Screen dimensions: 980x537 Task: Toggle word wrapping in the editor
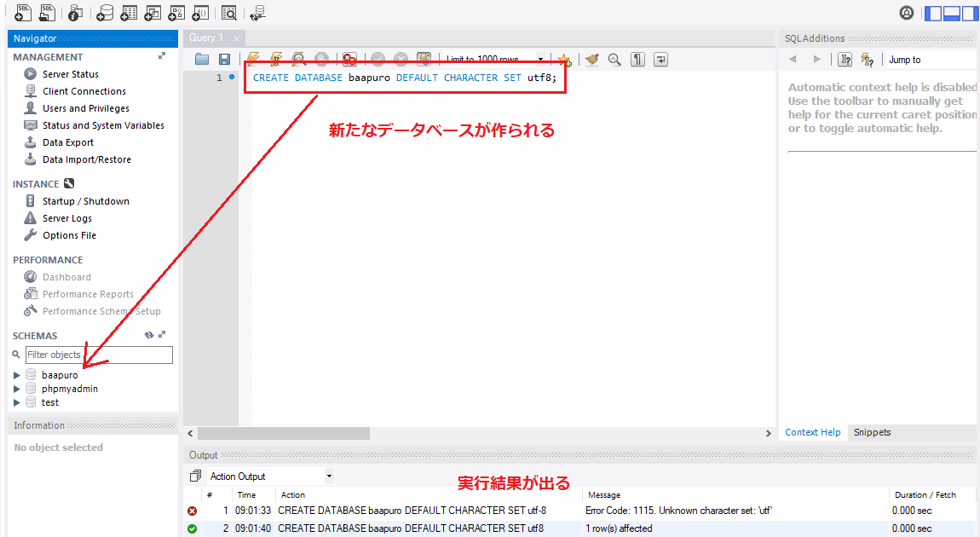point(660,60)
